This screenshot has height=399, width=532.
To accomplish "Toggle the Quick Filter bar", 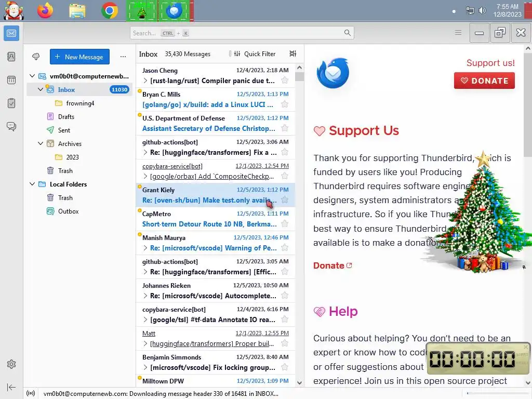I will click(255, 54).
